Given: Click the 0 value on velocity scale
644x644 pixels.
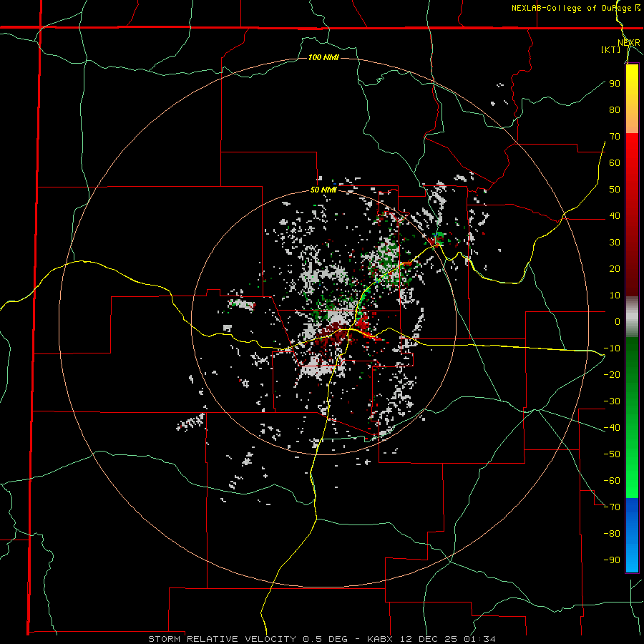Looking at the screenshot, I should [618, 322].
